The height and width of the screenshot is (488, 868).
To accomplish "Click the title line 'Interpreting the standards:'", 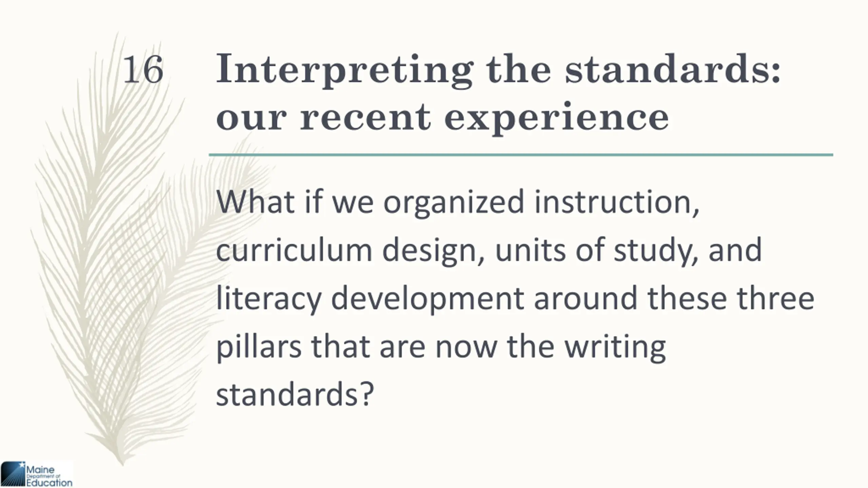I will tap(498, 70).
